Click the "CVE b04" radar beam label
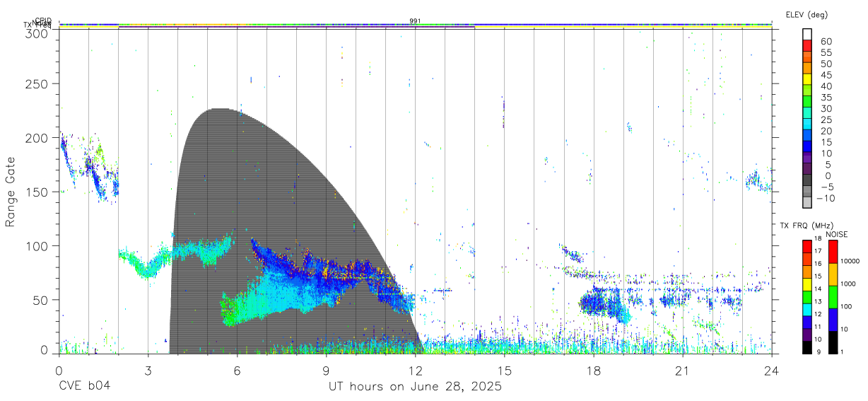Image resolution: width=868 pixels, height=401 pixels. tap(84, 387)
